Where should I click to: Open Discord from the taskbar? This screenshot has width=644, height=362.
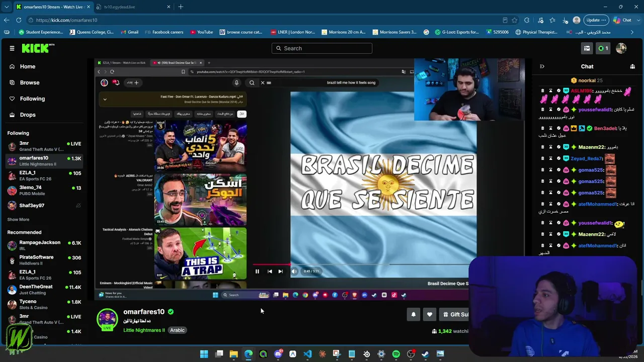point(278,354)
